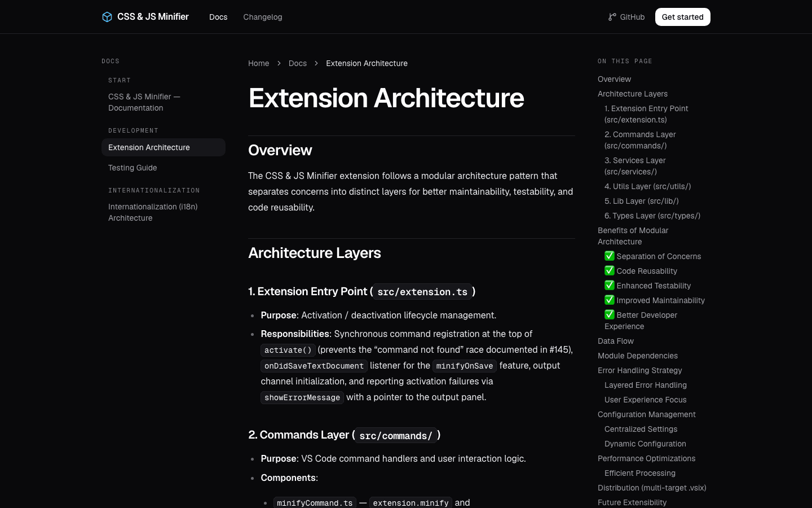Jump to Improved Maintainability outline link

(655, 300)
